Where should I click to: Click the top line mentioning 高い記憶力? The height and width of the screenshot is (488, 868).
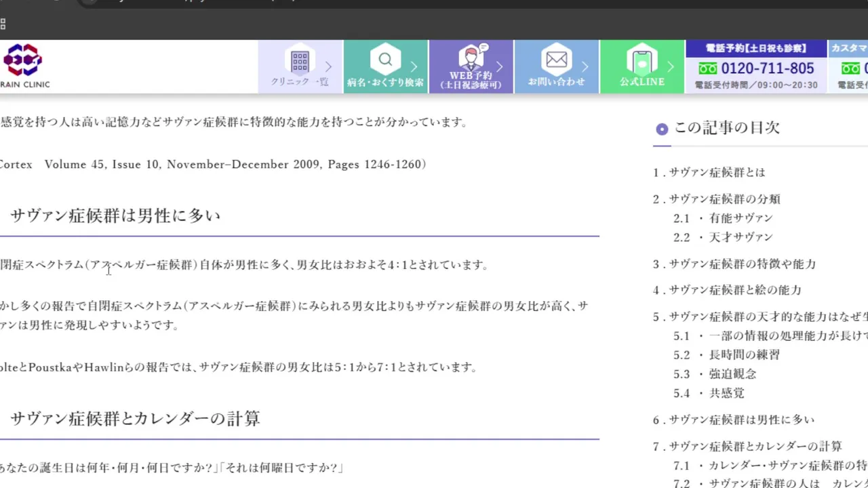(x=234, y=122)
